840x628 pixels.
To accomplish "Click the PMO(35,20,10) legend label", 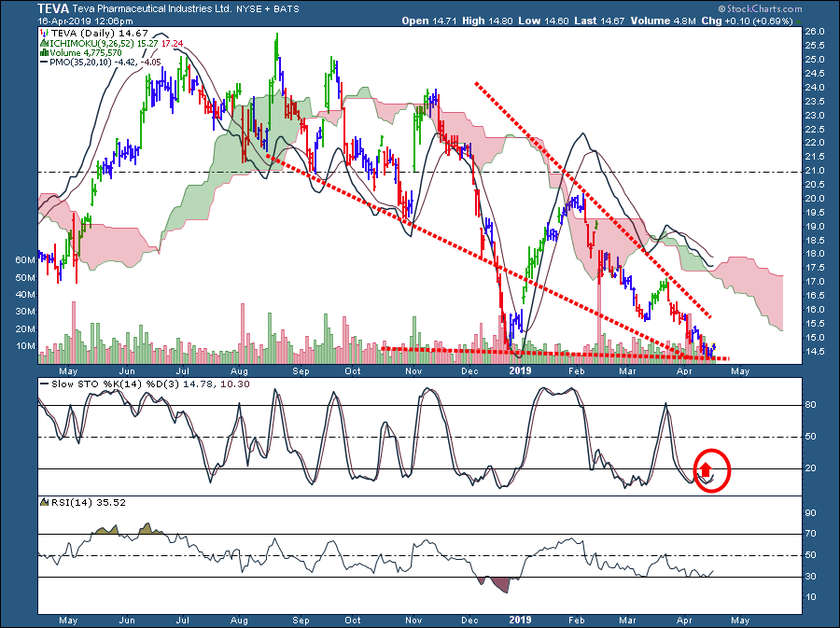I will click(85, 63).
